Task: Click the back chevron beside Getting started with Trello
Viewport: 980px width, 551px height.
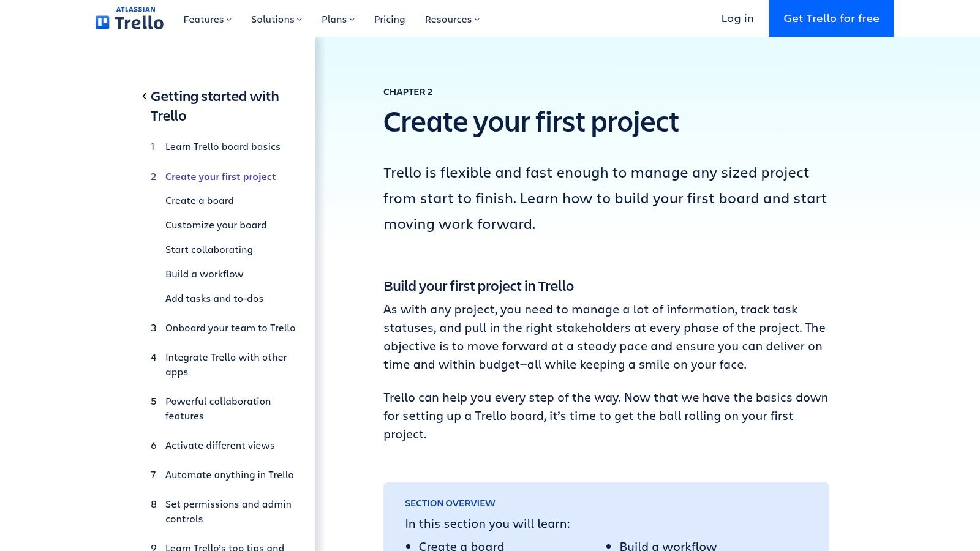Action: pos(143,96)
